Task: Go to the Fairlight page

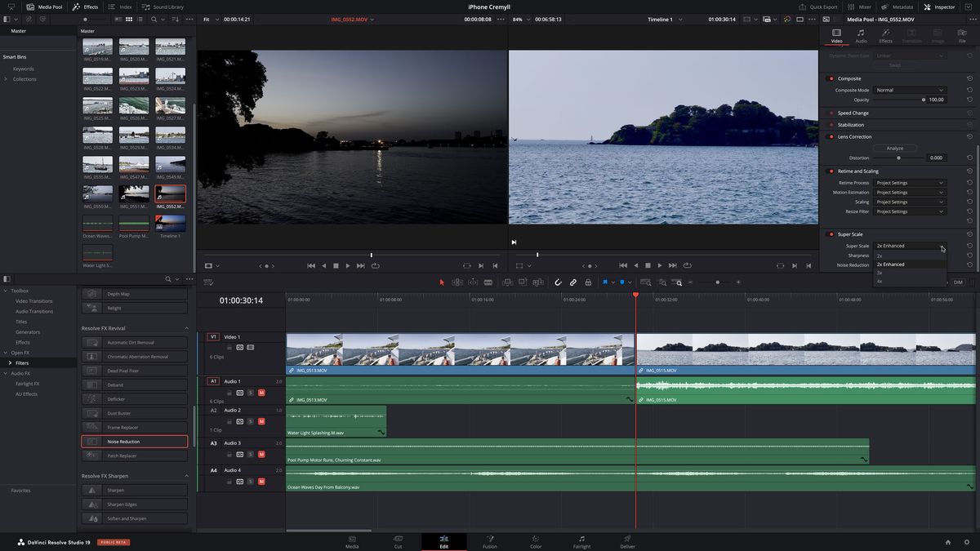Action: point(581,541)
